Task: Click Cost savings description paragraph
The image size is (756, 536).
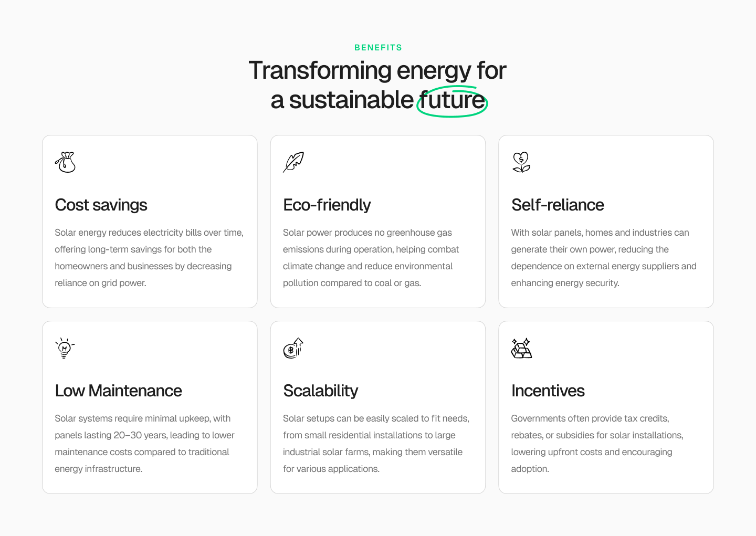Action: pyautogui.click(x=149, y=258)
